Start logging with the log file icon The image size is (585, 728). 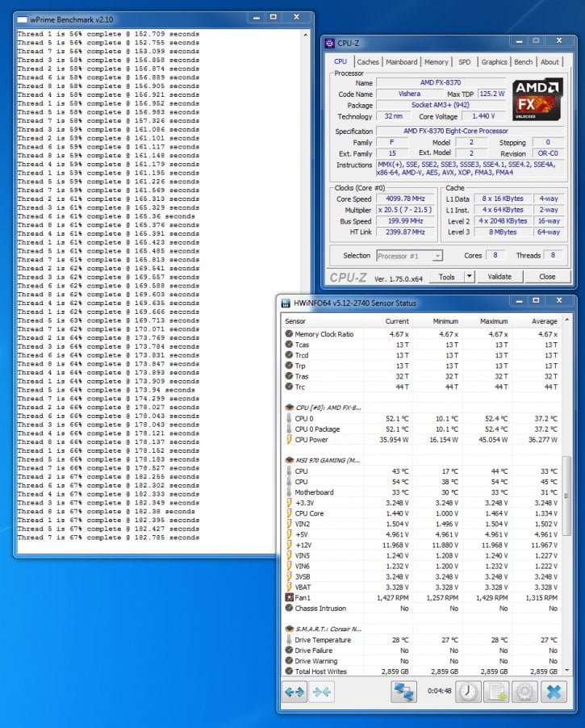(x=495, y=692)
